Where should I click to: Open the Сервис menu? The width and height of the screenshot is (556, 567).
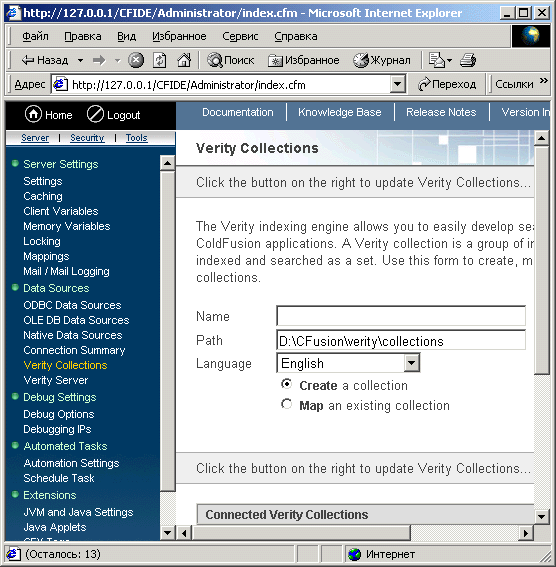click(x=240, y=36)
